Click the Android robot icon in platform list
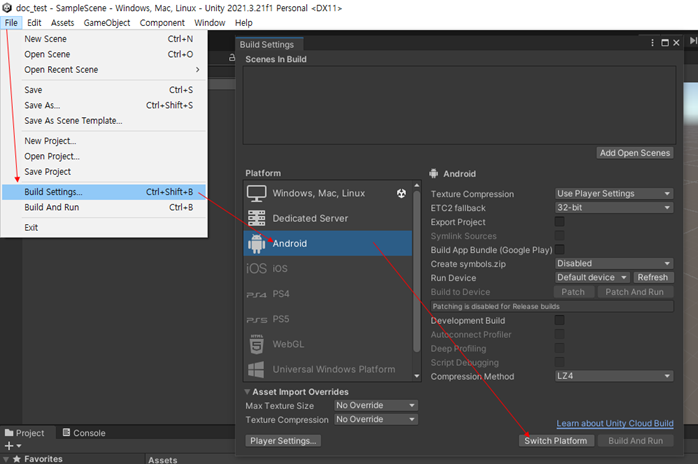 click(x=256, y=244)
